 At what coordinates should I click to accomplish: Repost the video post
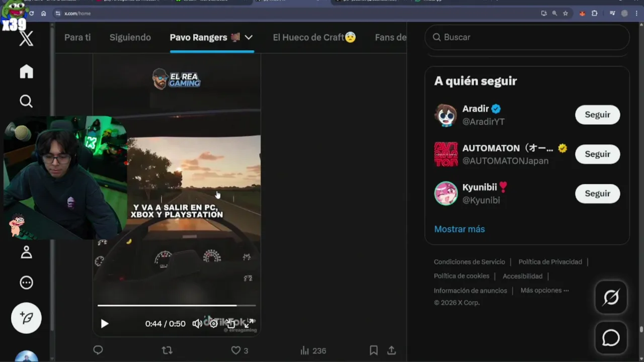167,350
